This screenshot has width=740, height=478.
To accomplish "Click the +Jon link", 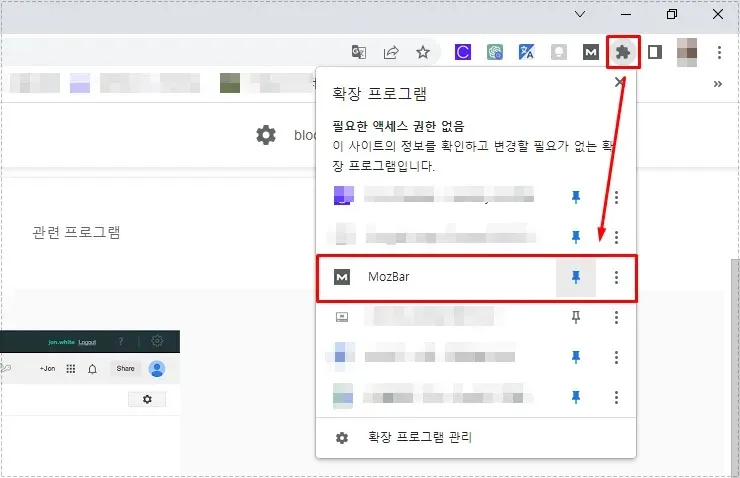I will click(x=47, y=369).
